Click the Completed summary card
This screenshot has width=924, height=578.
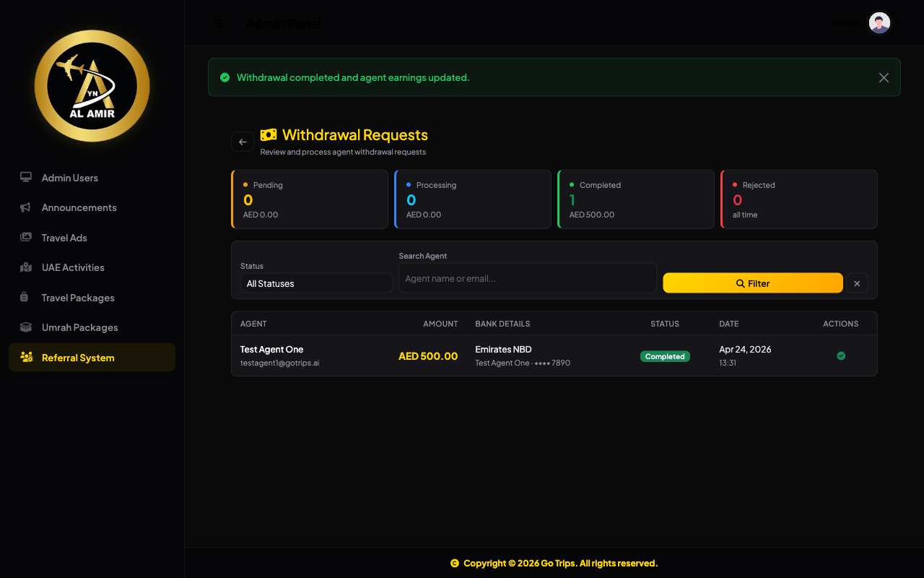pos(636,199)
